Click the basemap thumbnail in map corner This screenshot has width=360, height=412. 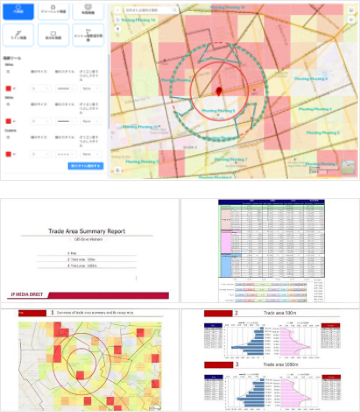point(348,167)
